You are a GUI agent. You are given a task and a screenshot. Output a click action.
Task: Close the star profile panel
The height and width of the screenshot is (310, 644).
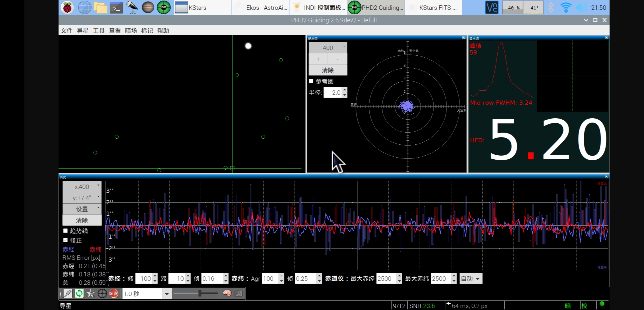[x=606, y=38]
